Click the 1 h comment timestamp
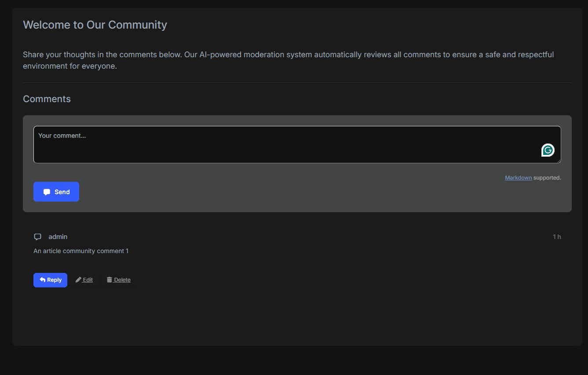Viewport: 588px width, 375px height. pyautogui.click(x=557, y=236)
